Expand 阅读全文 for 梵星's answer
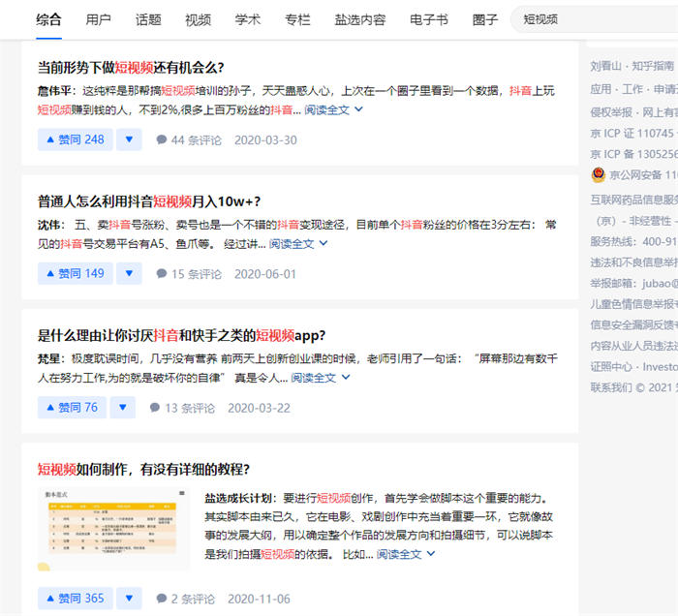The width and height of the screenshot is (678, 616). coord(320,377)
